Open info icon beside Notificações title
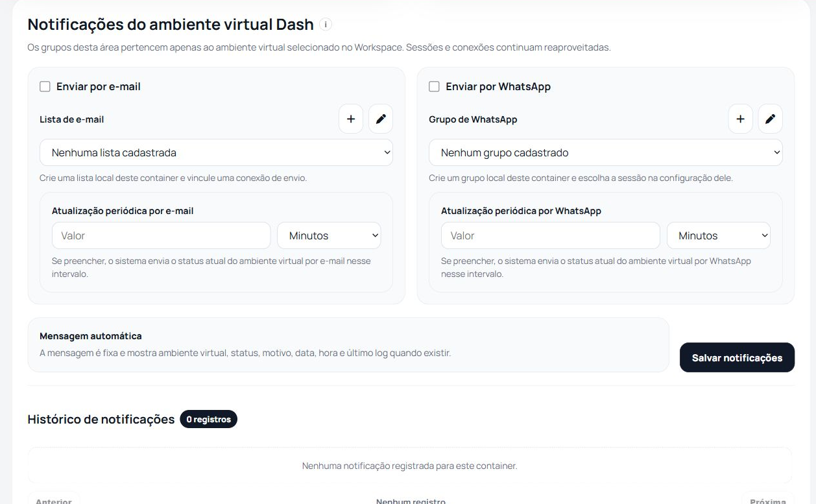This screenshot has width=816, height=504. click(326, 25)
